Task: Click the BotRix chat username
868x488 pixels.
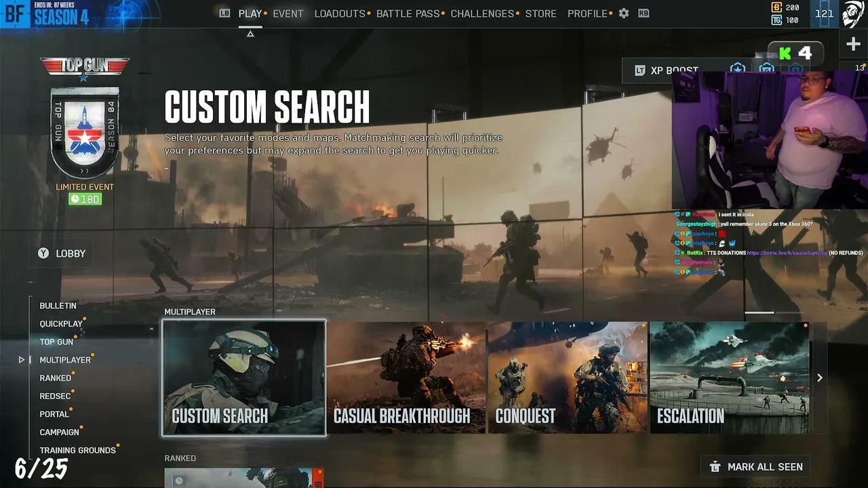Action: click(x=694, y=253)
